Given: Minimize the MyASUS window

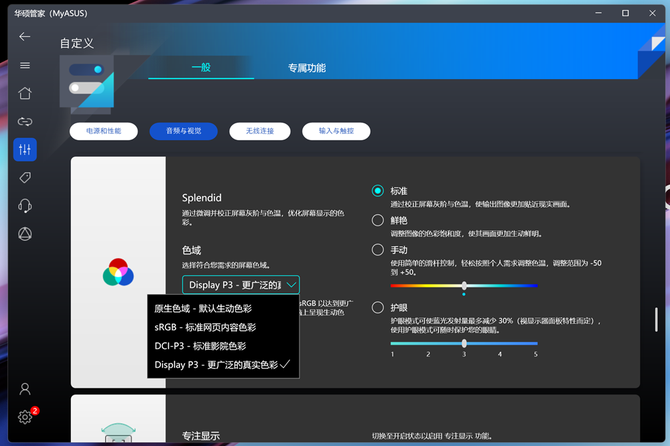Looking at the screenshot, I should pyautogui.click(x=599, y=13).
